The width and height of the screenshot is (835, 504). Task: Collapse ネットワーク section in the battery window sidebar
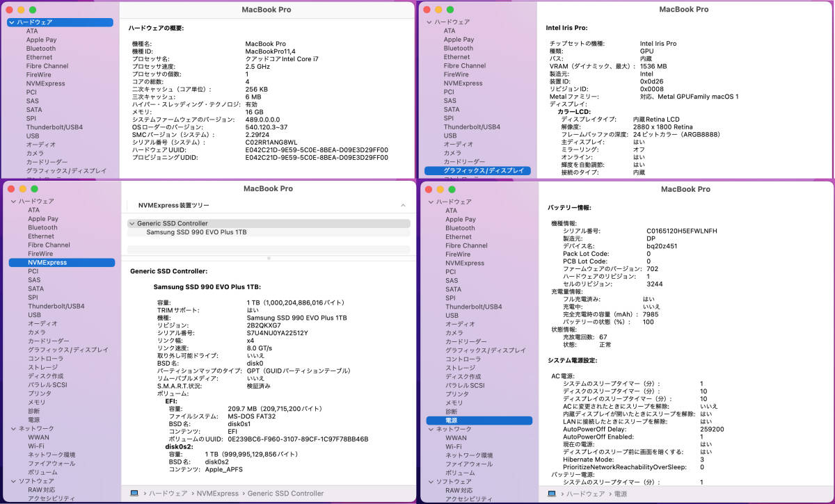429,430
